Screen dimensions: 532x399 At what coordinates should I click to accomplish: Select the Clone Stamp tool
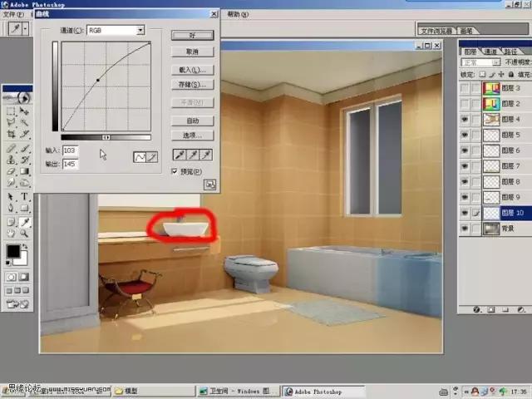coord(11,160)
